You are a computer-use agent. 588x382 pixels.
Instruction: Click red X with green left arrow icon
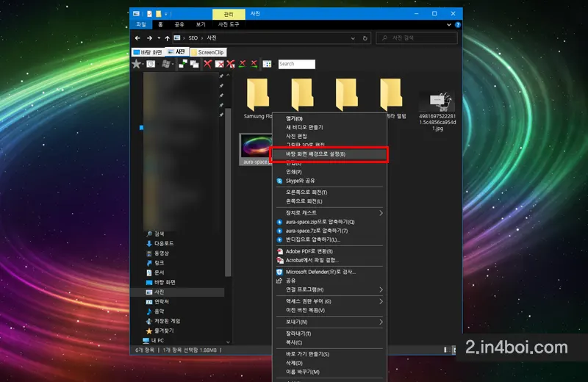point(243,64)
